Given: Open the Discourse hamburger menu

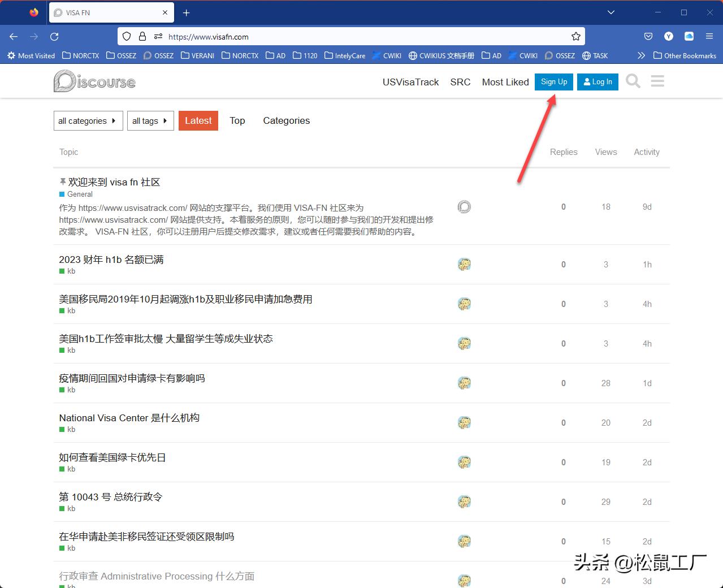Looking at the screenshot, I should pyautogui.click(x=657, y=81).
